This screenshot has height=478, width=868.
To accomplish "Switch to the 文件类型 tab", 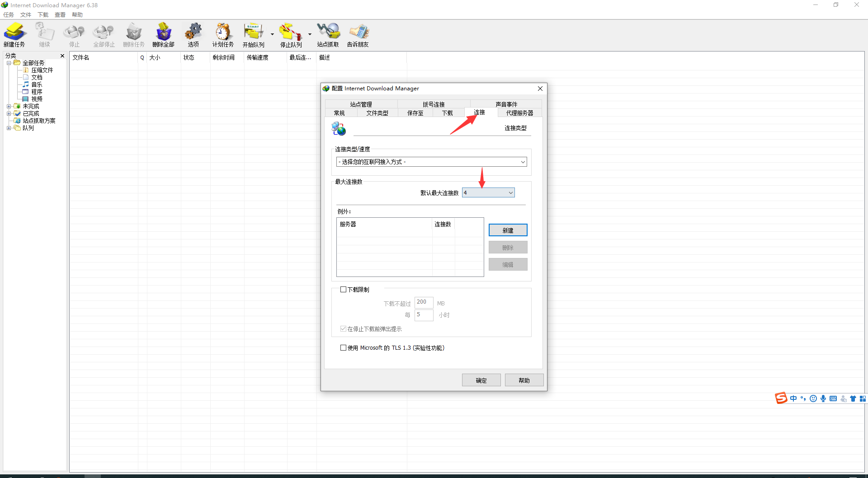I will pos(377,113).
